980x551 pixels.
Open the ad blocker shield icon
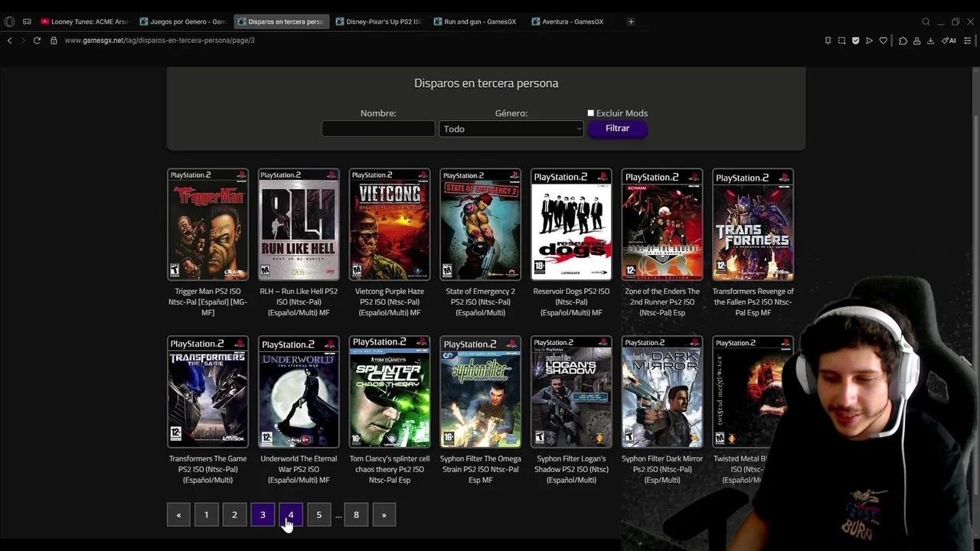855,41
